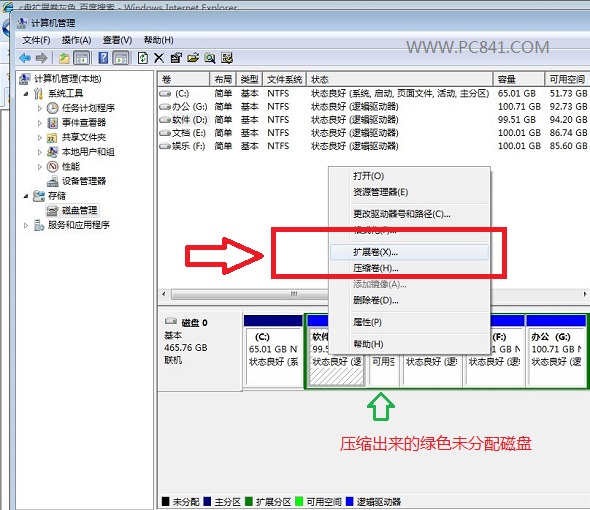Image resolution: width=590 pixels, height=510 pixels.
Task: Click the Device Manager (设备管理器) icon
Action: (x=52, y=181)
